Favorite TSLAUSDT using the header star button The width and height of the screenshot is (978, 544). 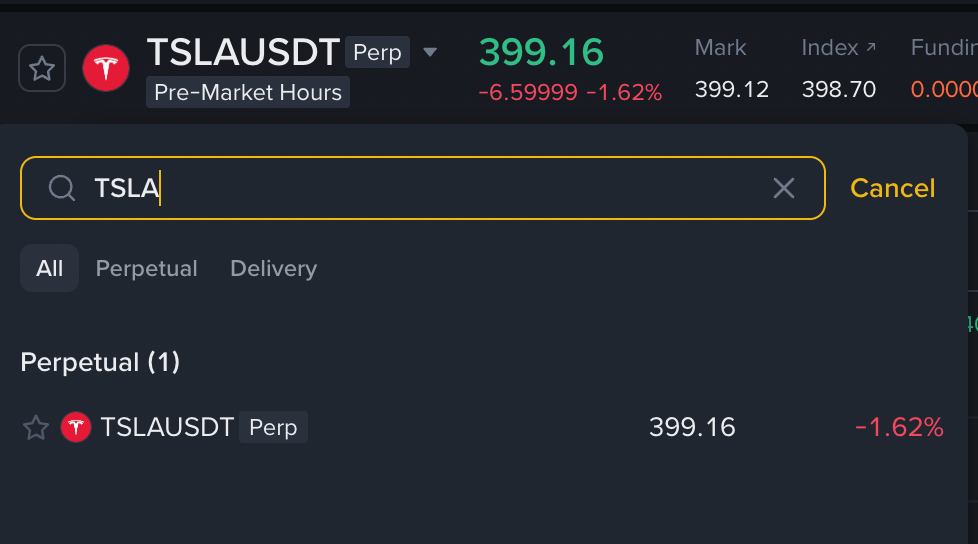42,68
